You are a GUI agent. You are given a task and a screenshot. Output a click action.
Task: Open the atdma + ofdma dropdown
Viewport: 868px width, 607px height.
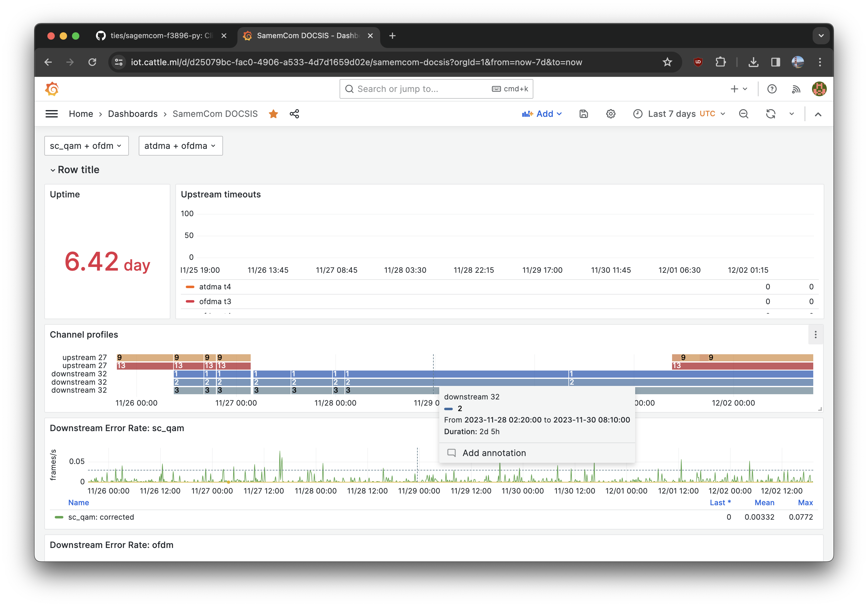(x=180, y=146)
